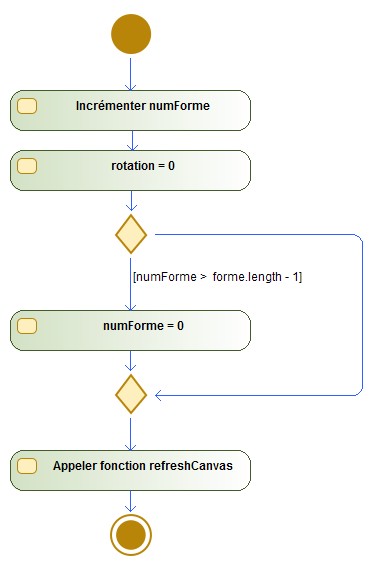Select the Incrémenter numForme action
The height and width of the screenshot is (569, 383).
coord(130,110)
